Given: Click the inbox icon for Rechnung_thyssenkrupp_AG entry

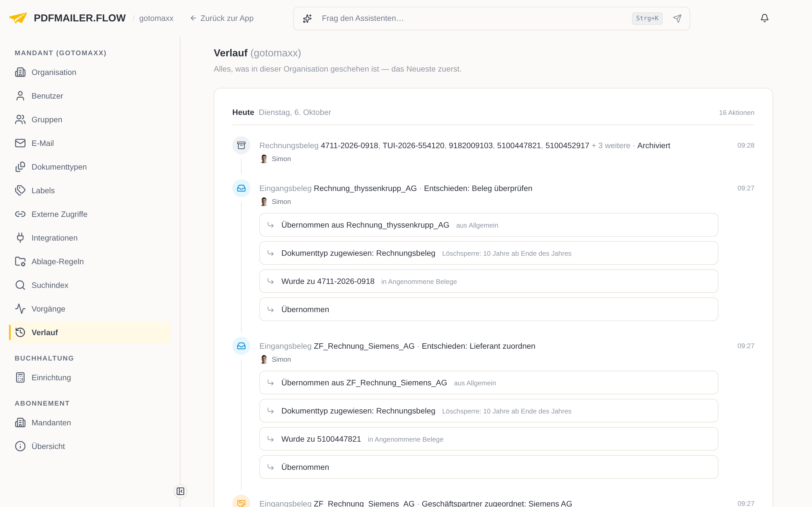Looking at the screenshot, I should point(241,188).
